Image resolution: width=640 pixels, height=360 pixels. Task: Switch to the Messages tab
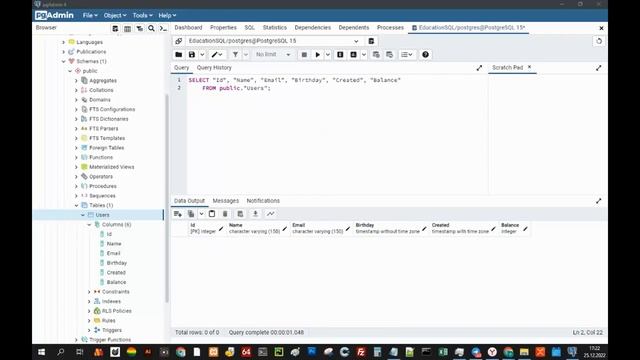tap(225, 201)
